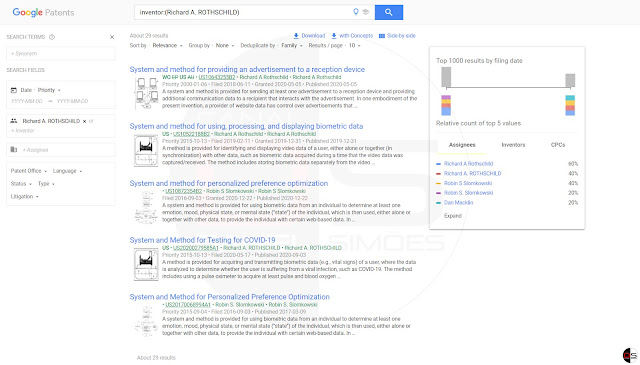640x365 pixels.
Task: Switch to the Assignees tab
Action: click(462, 145)
